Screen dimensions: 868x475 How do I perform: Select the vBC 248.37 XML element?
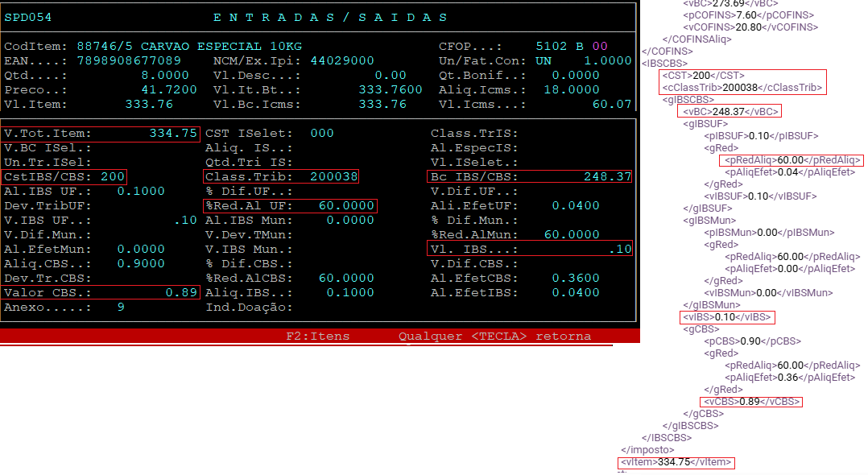729,111
